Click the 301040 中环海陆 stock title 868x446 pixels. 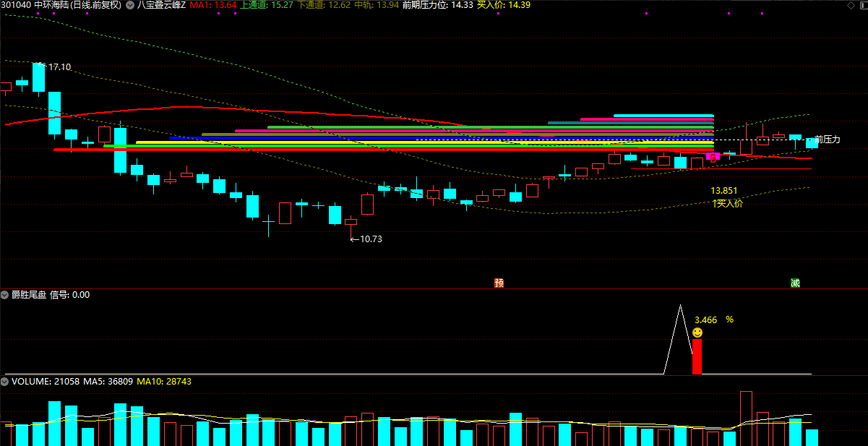tap(61, 5)
